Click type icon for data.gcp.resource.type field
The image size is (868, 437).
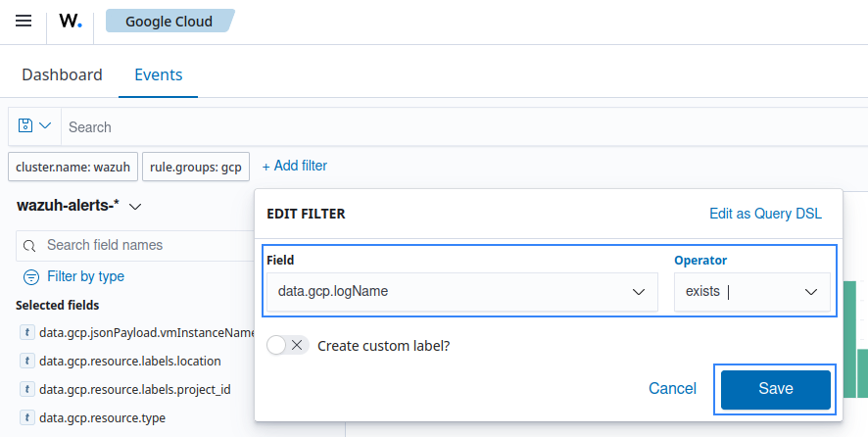pyautogui.click(x=27, y=417)
